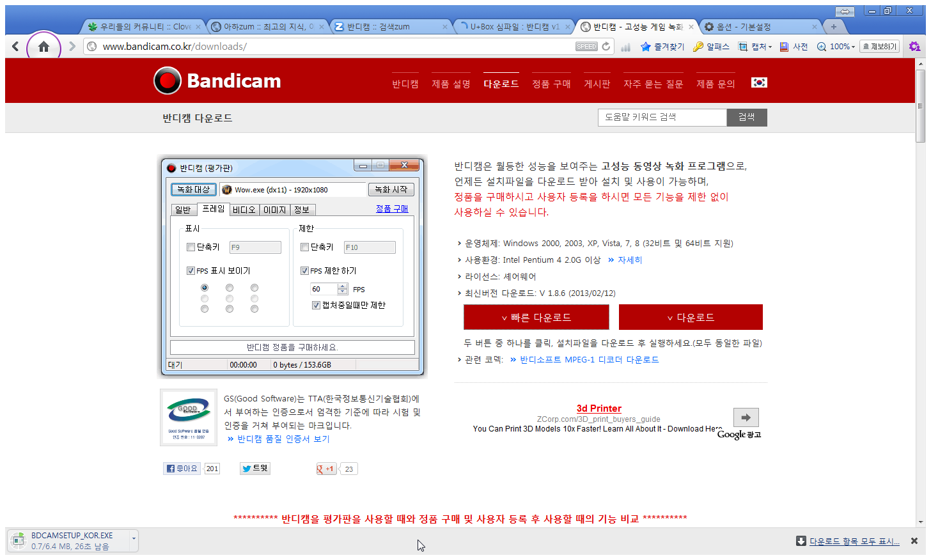
Task: Open the 반디캠 품질 인증서 보기 link
Action: click(x=283, y=439)
